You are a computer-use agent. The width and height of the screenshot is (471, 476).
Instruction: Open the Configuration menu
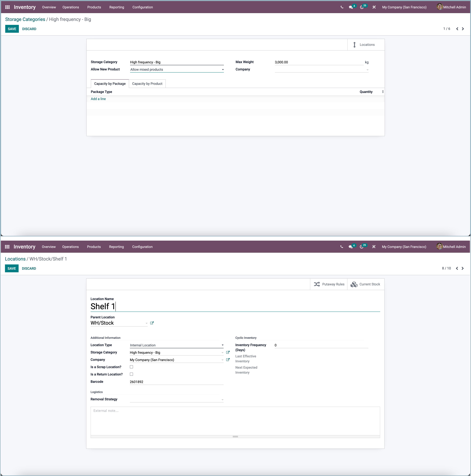coord(142,7)
